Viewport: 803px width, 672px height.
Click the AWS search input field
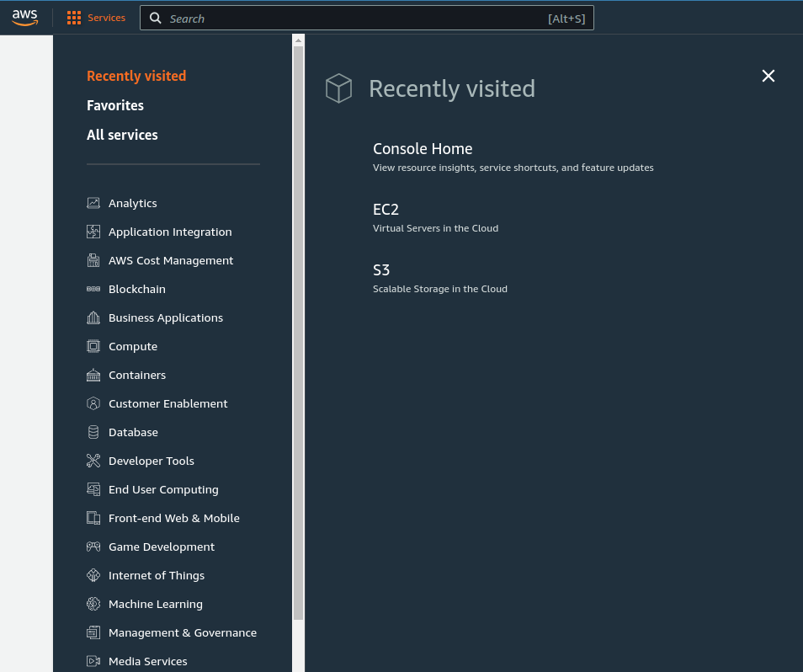coord(354,19)
